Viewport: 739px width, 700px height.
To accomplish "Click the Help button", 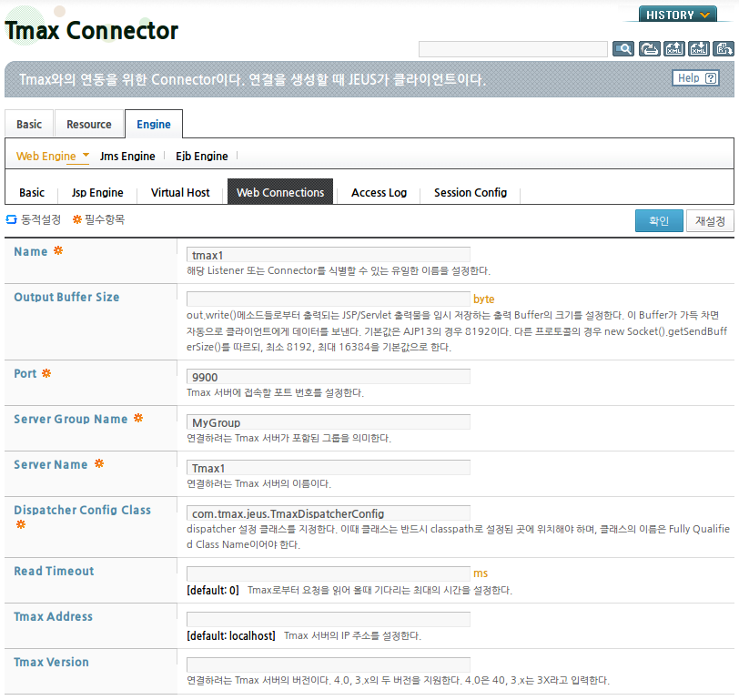I will point(695,78).
